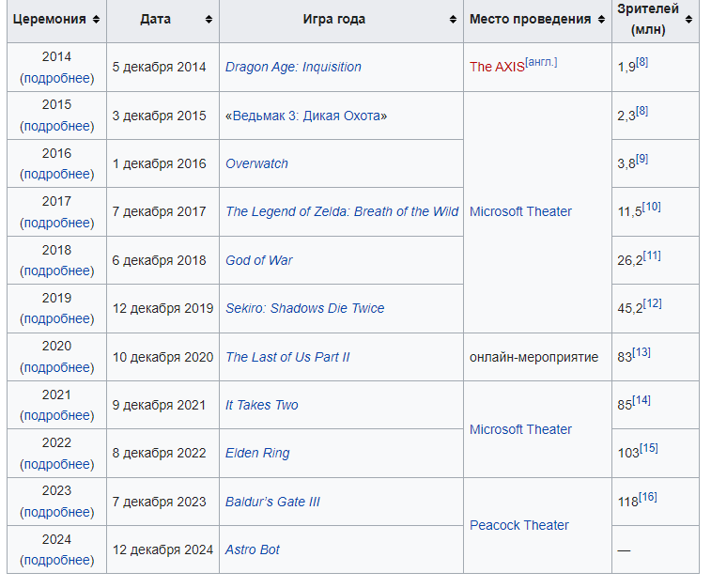Click the Зрителей (млн) column header label
The width and height of the screenshot is (711, 588).
[x=648, y=19]
